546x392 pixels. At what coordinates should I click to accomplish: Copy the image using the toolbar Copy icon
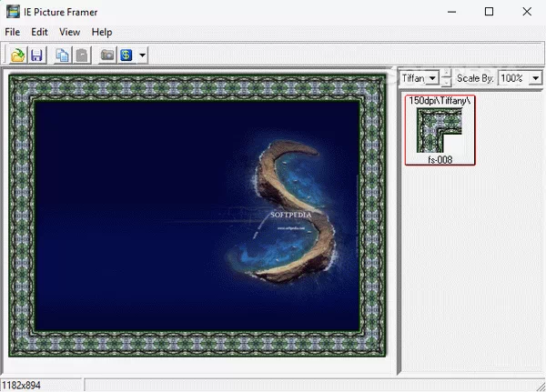pos(63,55)
